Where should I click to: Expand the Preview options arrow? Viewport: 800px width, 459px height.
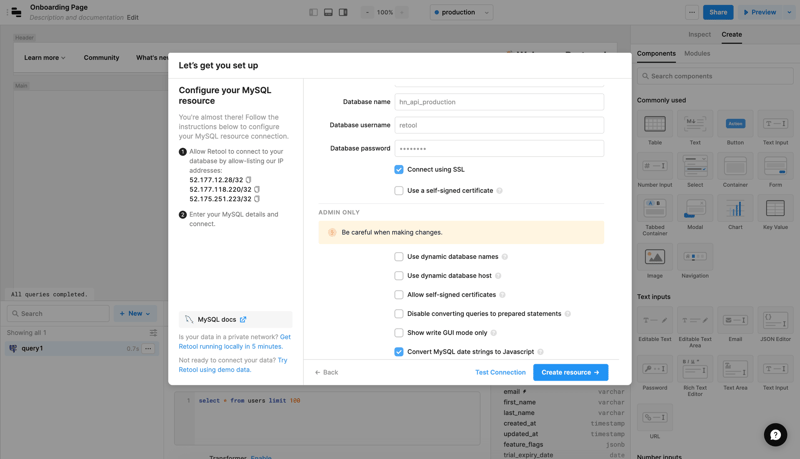pos(789,12)
